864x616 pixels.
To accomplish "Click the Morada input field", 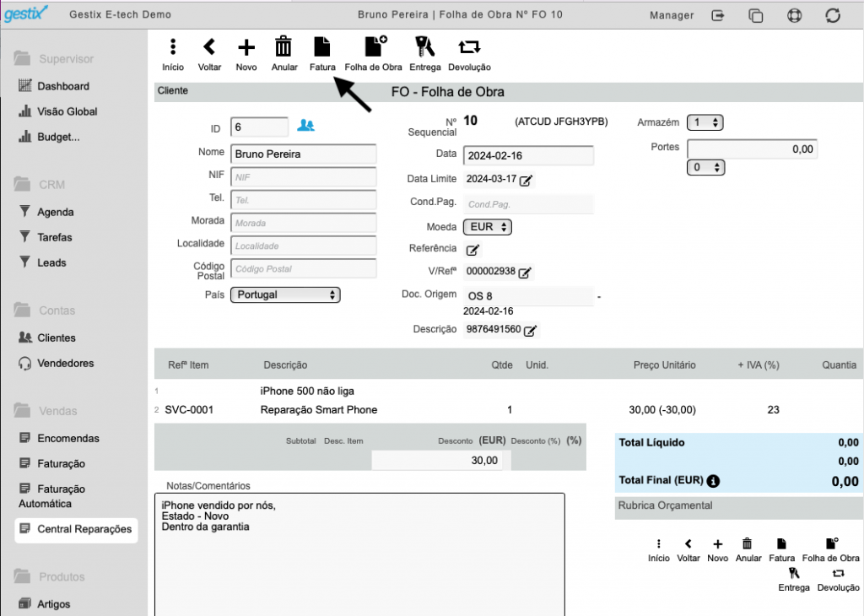I will tap(304, 223).
